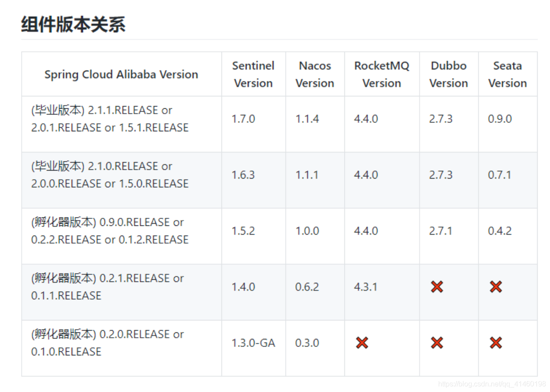Select Seata version 0.7.1
The image size is (550, 392).
pos(500,175)
